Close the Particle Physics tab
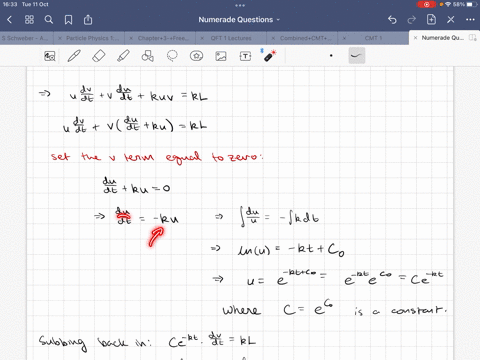The width and height of the screenshot is (480, 360). point(60,38)
